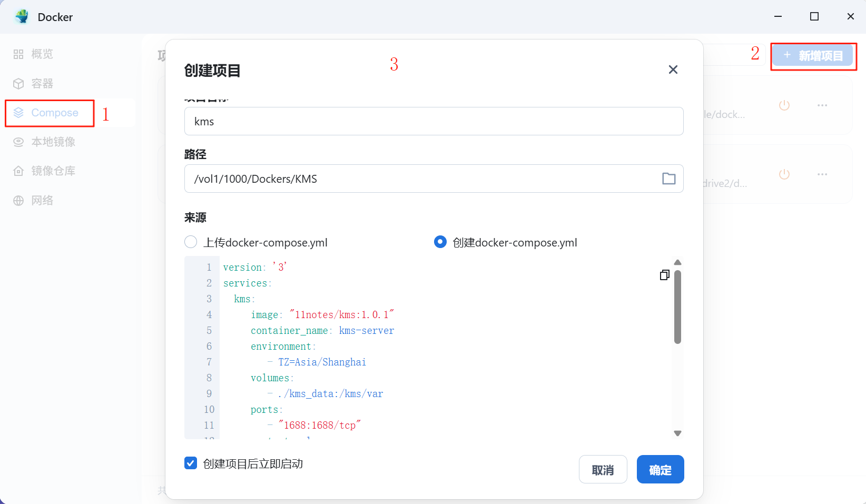This screenshot has width=866, height=504.
Task: Select 创建docker-compose.yml radio option
Action: coord(440,242)
